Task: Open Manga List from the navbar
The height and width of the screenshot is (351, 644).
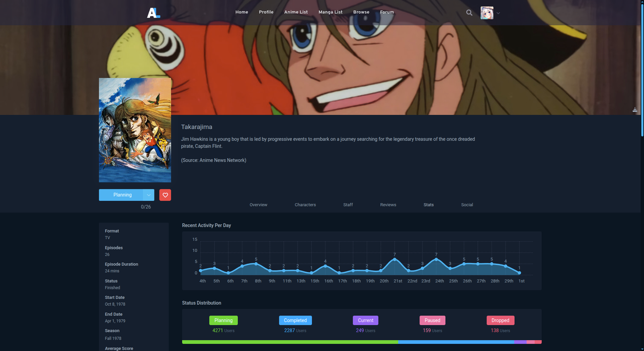Action: 331,12
